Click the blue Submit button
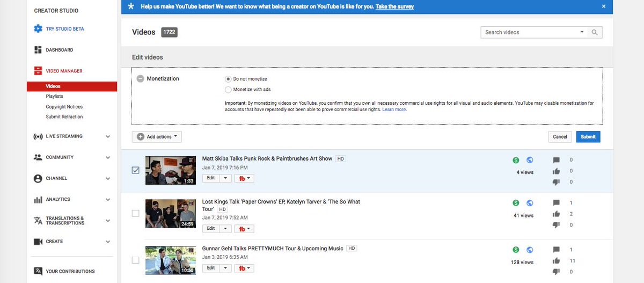 (x=588, y=137)
